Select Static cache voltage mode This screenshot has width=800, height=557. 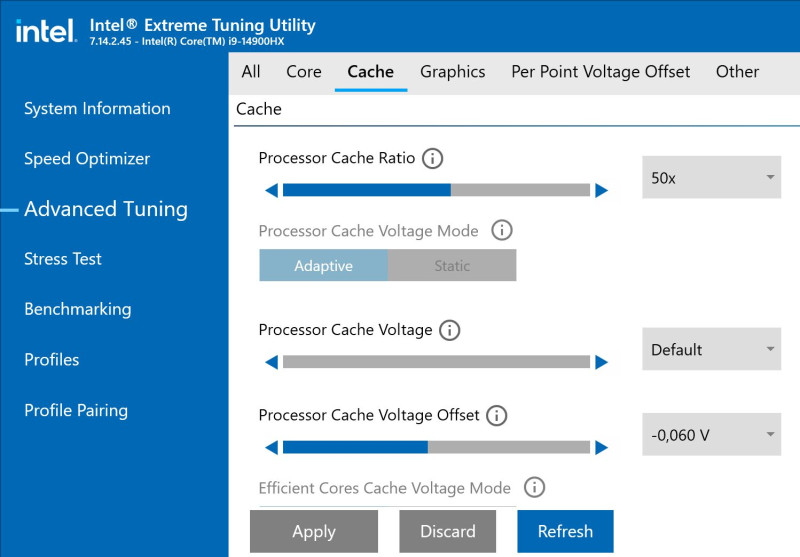(x=452, y=265)
